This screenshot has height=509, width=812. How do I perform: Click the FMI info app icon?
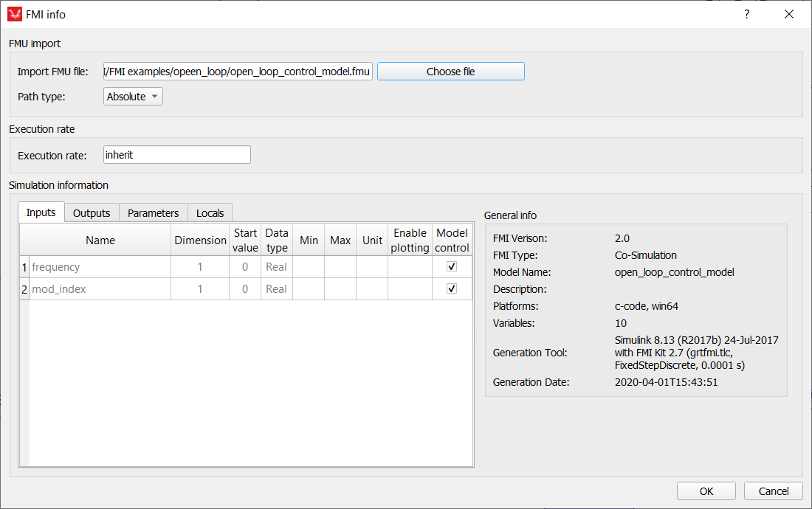tap(15, 15)
